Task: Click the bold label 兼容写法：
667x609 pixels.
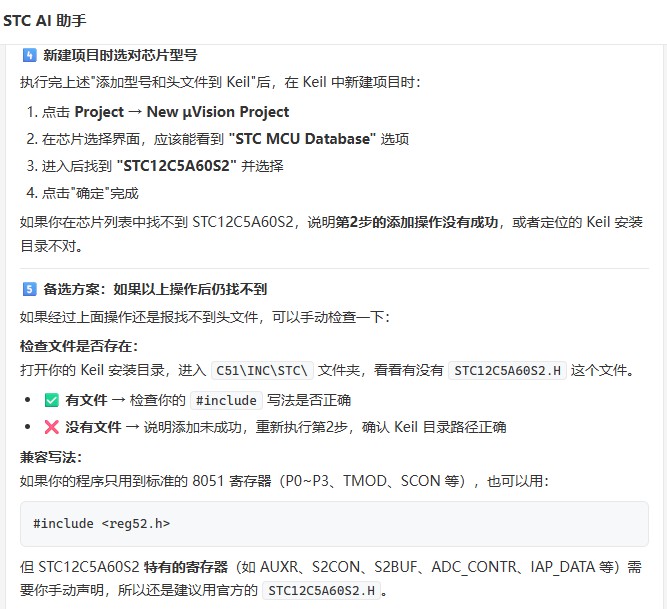Action: pos(51,457)
